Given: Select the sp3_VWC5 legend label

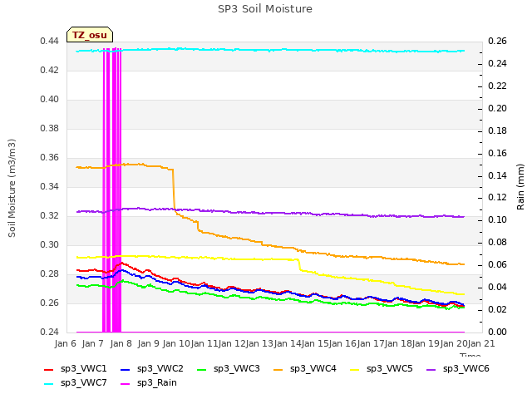Looking at the screenshot, I should [x=390, y=368].
